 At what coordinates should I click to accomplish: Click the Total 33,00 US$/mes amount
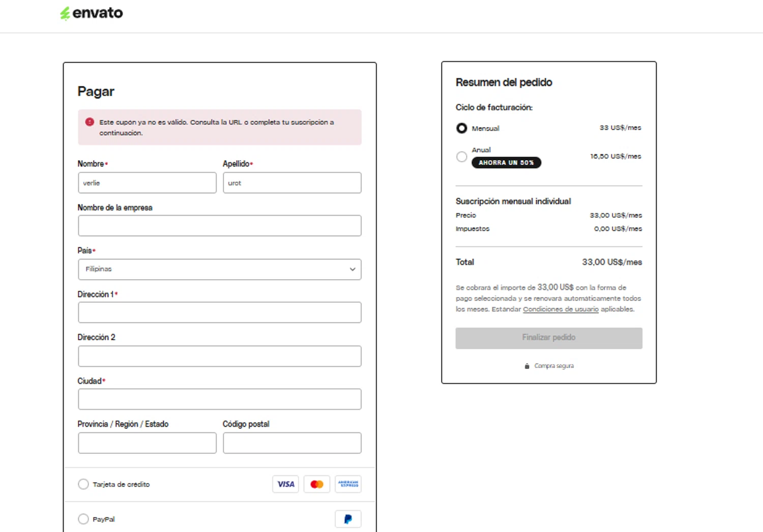tap(612, 262)
